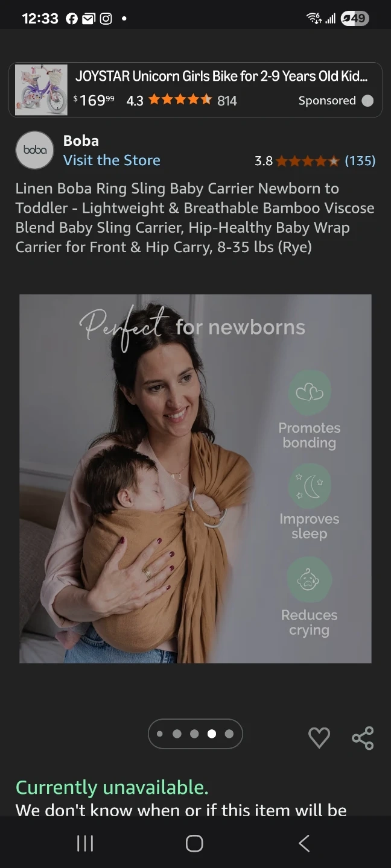Select the second image carousel dot
Image resolution: width=391 pixels, height=868 pixels.
coord(177,734)
